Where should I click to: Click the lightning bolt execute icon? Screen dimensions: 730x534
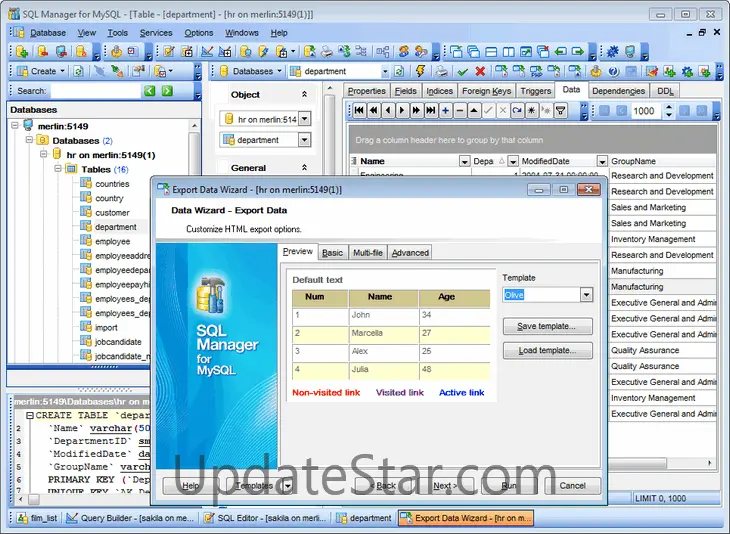click(x=420, y=71)
